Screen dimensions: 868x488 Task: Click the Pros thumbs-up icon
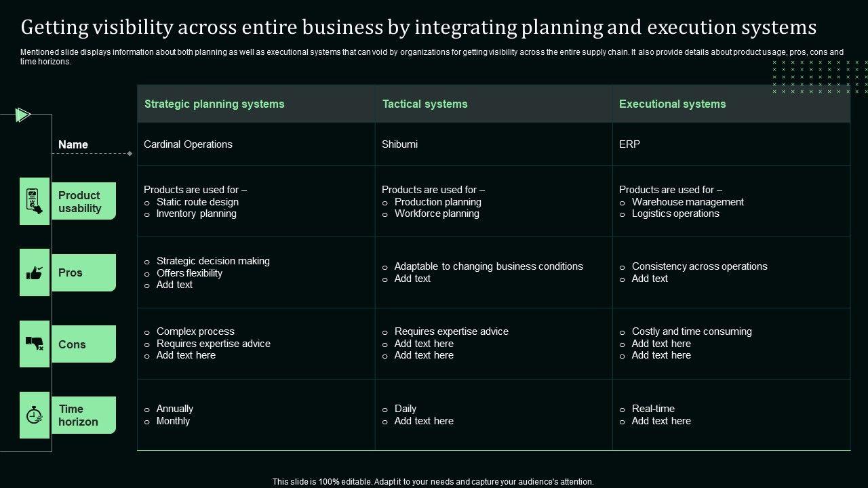pos(35,272)
